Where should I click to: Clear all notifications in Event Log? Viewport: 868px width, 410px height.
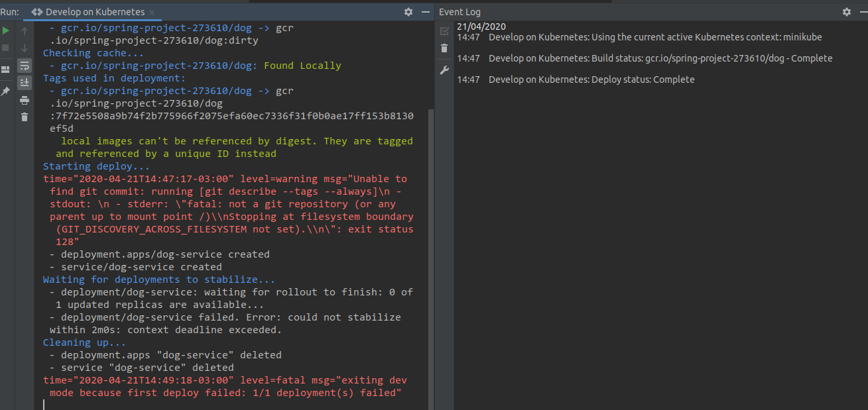(444, 48)
